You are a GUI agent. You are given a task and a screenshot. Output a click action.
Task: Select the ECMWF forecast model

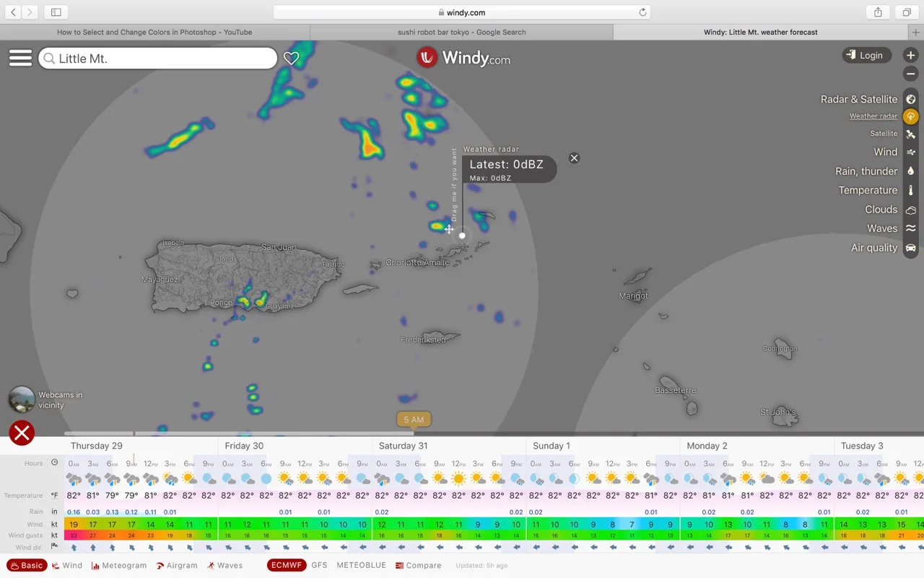pos(287,565)
